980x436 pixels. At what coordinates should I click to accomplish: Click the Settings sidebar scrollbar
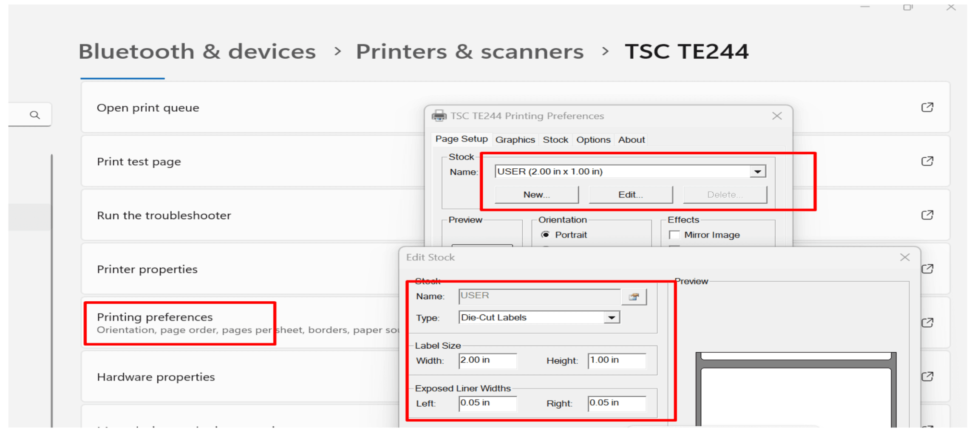coord(52,290)
